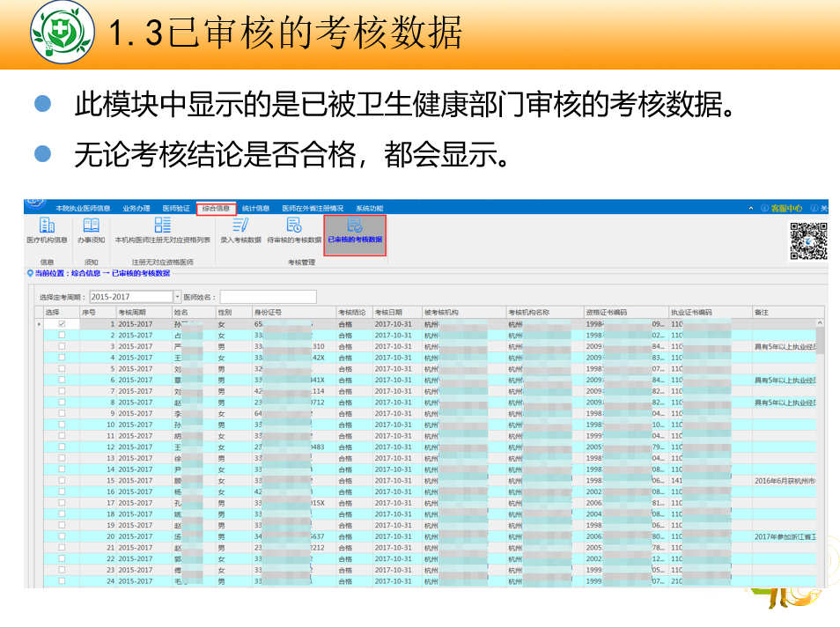Screen dimensions: 840x628
Task: Collapse the ribbon with the up-arrow icon
Action: click(x=751, y=209)
